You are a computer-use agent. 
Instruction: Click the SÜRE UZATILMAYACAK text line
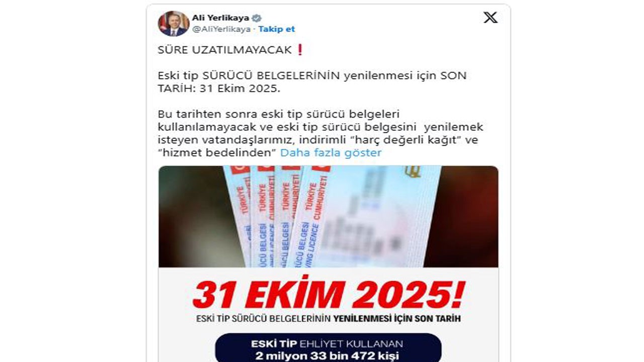225,50
